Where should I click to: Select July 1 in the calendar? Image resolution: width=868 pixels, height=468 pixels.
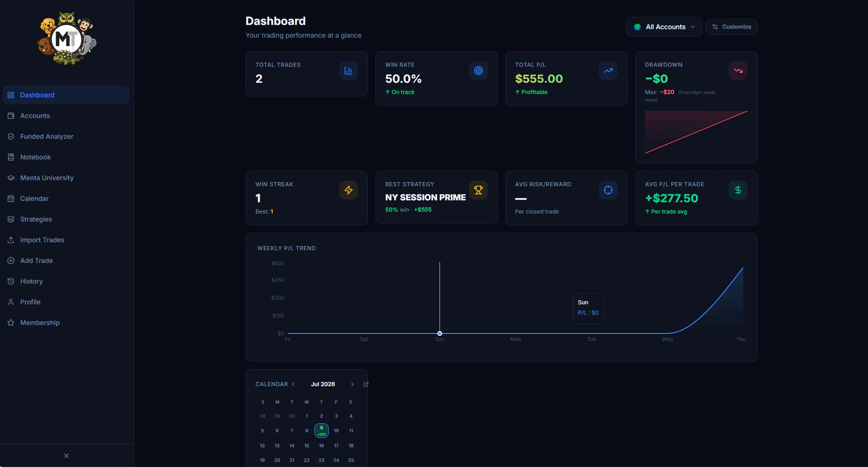[307, 416]
